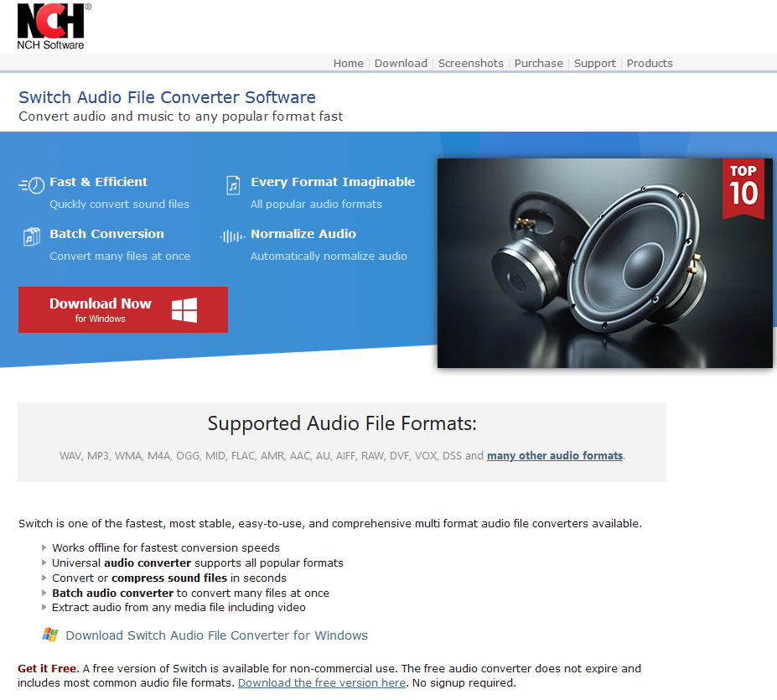This screenshot has height=700, width=777.
Task: Open the Support menu item
Action: [594, 64]
